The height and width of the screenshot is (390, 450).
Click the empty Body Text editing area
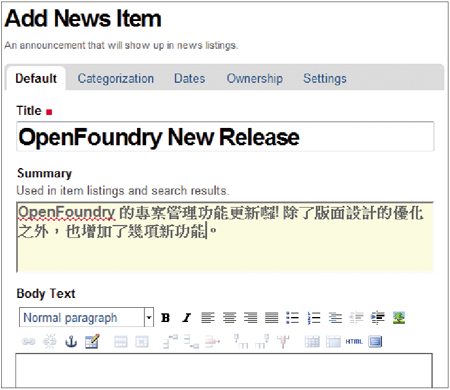224,370
